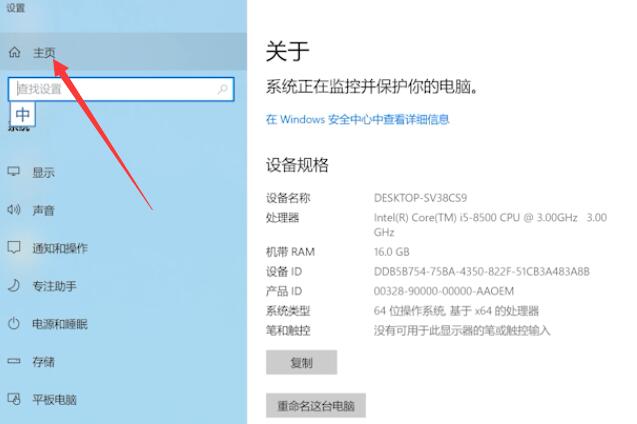Screen dimensions: 637x424
Task: Click the 设置 window title
Action: click(x=16, y=8)
